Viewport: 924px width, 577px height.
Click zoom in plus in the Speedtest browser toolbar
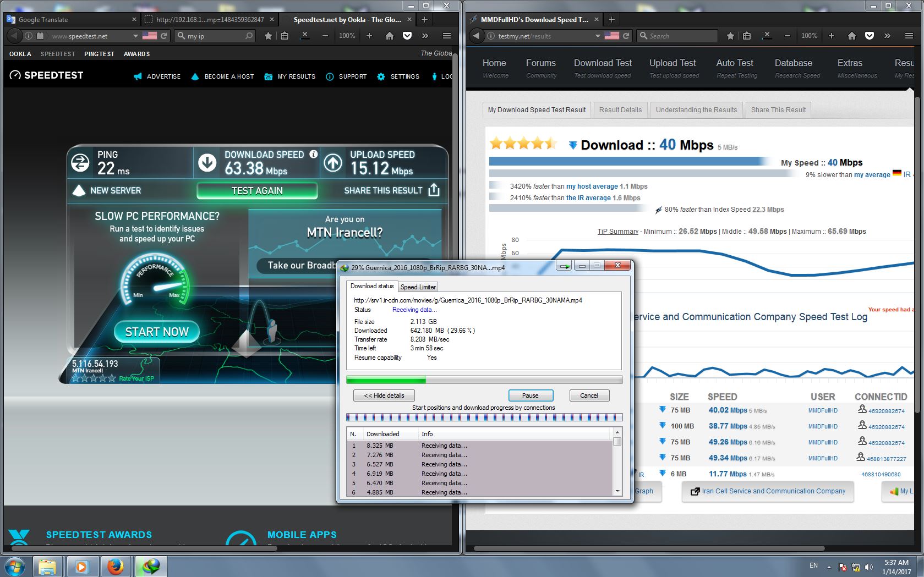tap(369, 36)
